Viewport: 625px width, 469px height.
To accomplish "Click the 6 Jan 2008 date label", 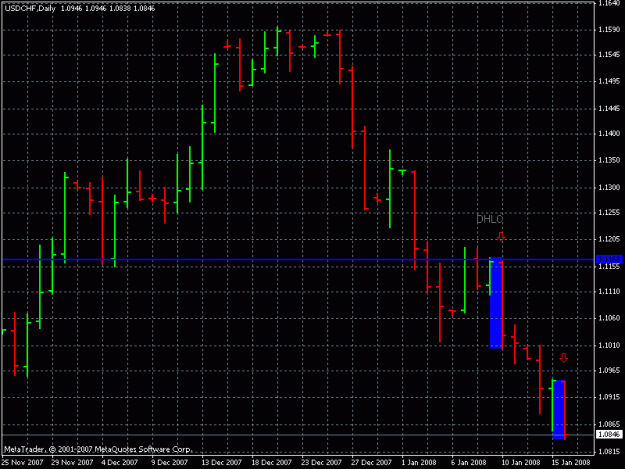I will pos(469,462).
